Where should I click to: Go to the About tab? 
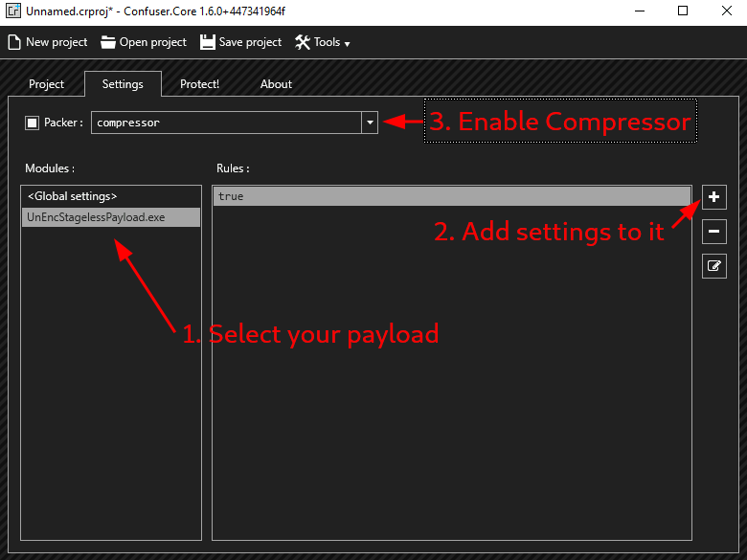click(x=276, y=84)
